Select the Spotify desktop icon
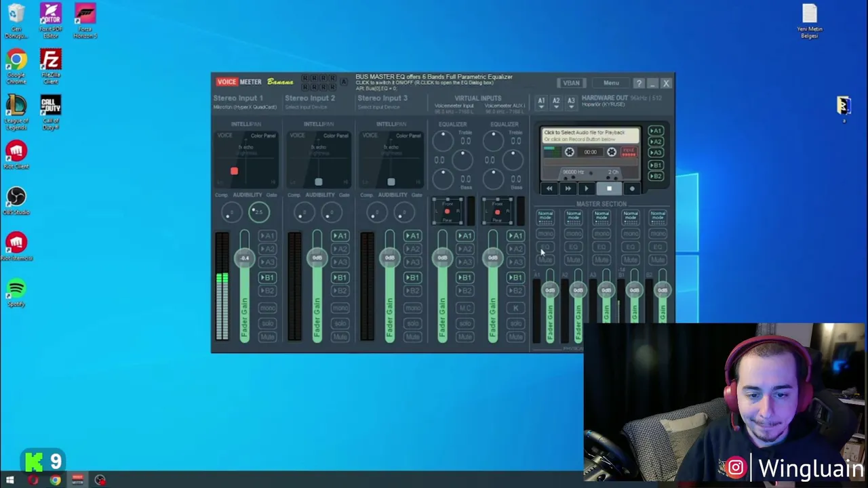Viewport: 868px width, 488px height. (x=16, y=293)
